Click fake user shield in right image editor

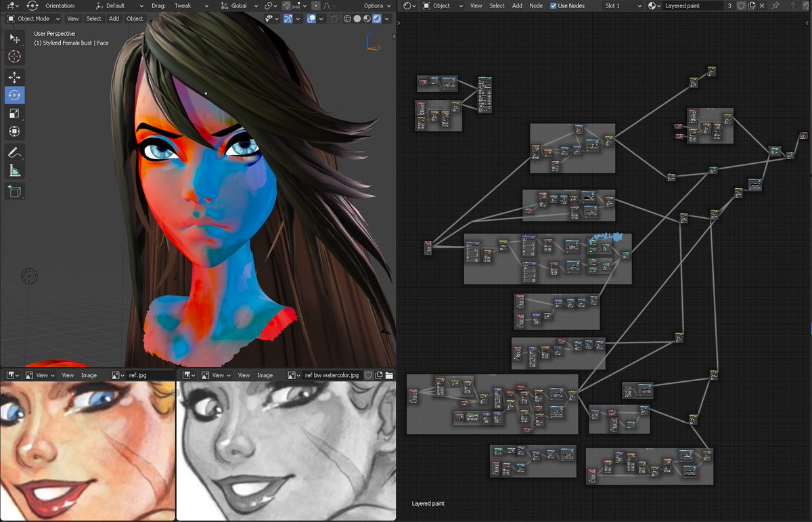[x=369, y=375]
